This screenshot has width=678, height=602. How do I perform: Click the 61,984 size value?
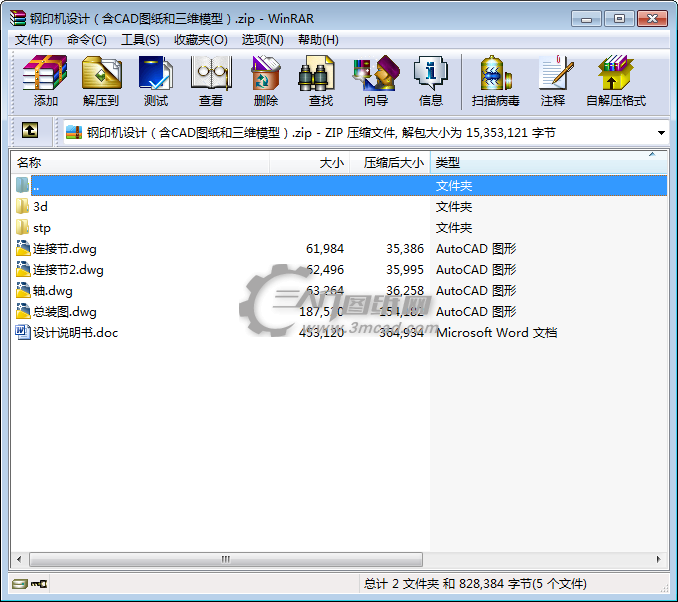[x=325, y=249]
